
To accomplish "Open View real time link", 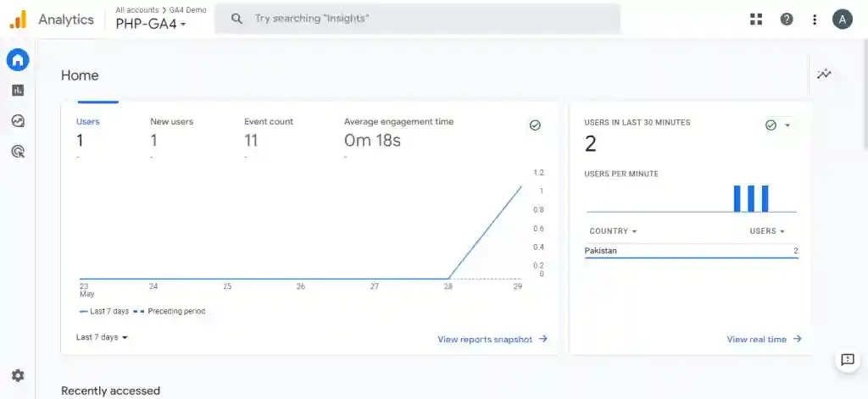I will tap(764, 339).
